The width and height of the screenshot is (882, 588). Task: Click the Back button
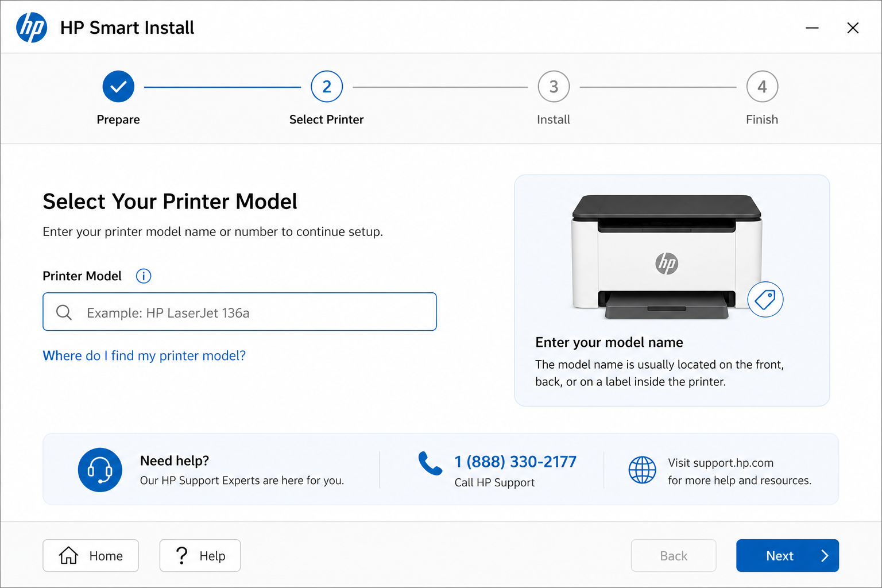674,555
